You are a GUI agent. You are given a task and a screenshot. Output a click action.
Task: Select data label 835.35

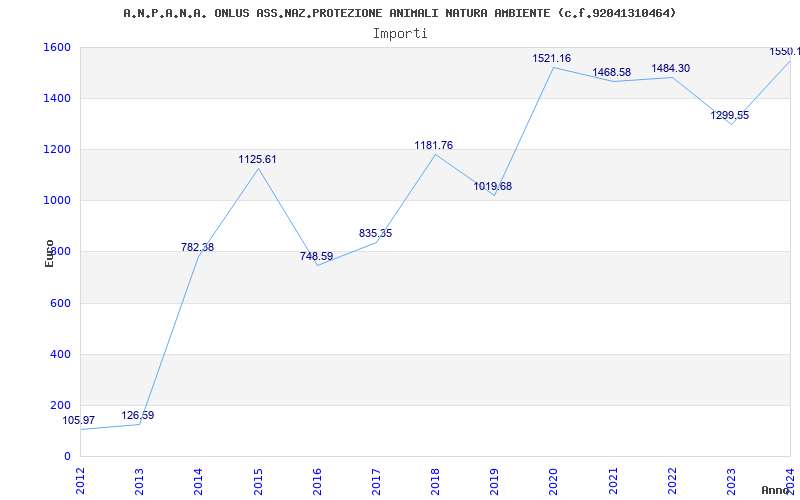click(x=376, y=234)
